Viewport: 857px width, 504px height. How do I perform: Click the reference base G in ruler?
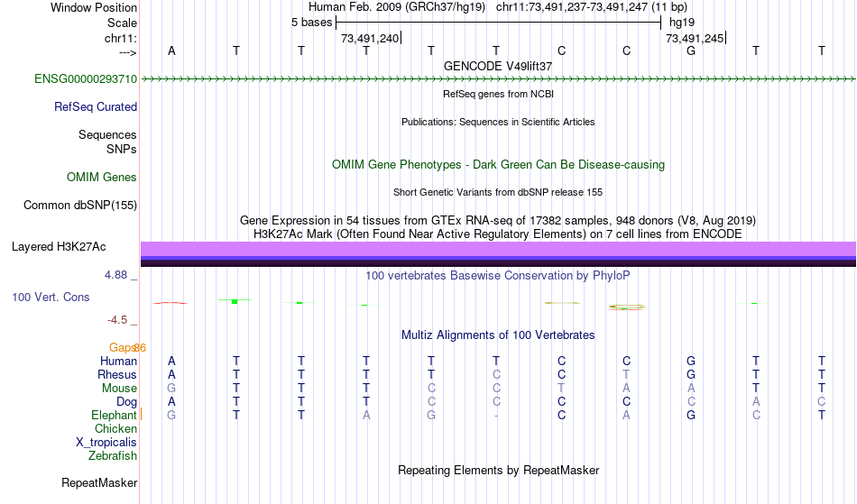(691, 51)
